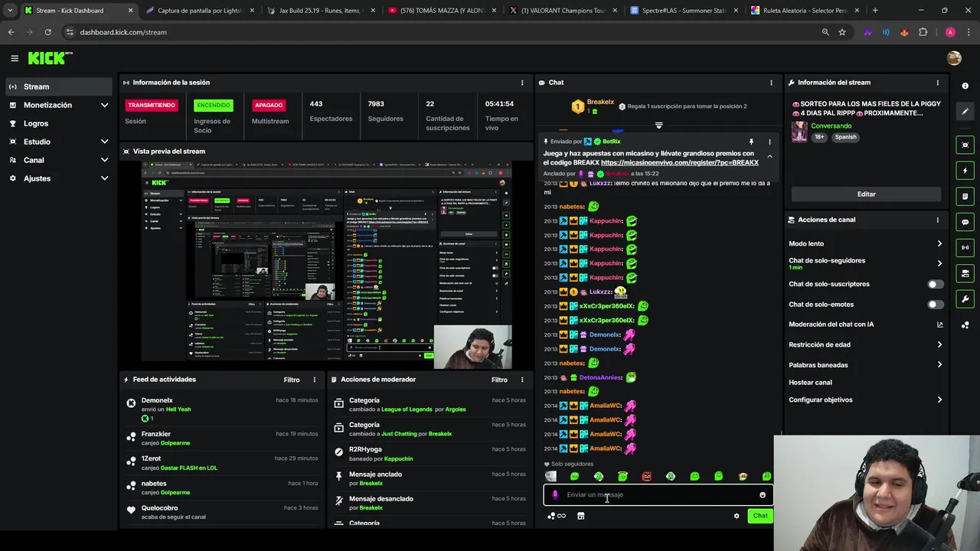Bookmark this page with the star icon
The width and height of the screenshot is (980, 551).
pyautogui.click(x=842, y=32)
